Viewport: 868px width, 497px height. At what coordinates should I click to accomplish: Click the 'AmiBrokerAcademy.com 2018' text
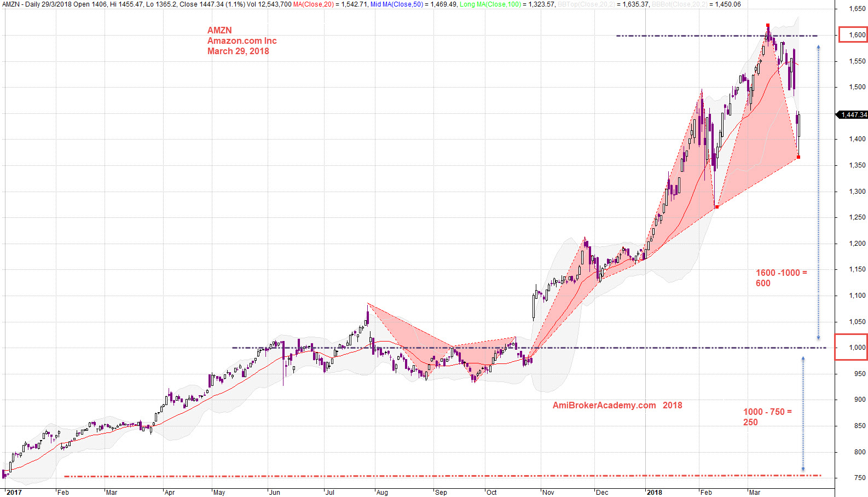pos(617,406)
